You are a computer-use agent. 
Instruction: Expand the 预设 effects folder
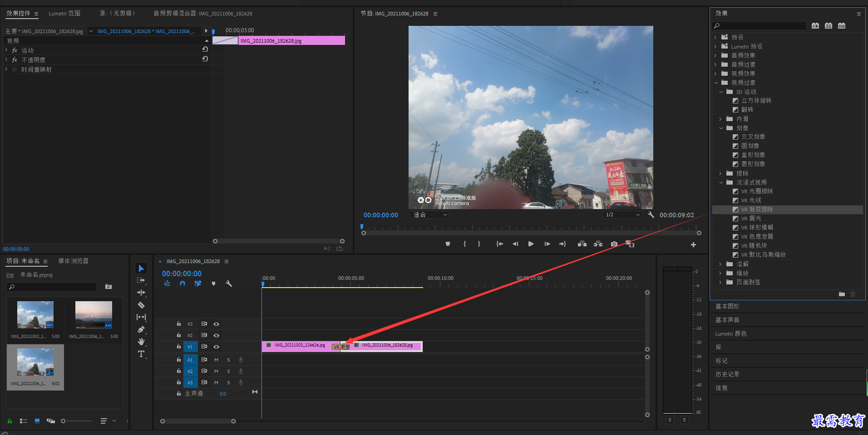(x=715, y=37)
